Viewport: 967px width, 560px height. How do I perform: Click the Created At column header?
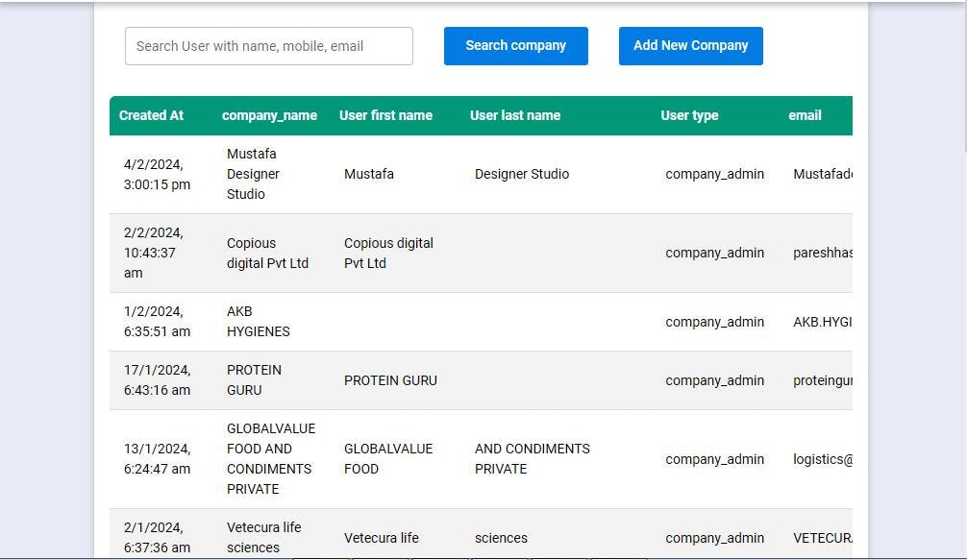(x=151, y=115)
